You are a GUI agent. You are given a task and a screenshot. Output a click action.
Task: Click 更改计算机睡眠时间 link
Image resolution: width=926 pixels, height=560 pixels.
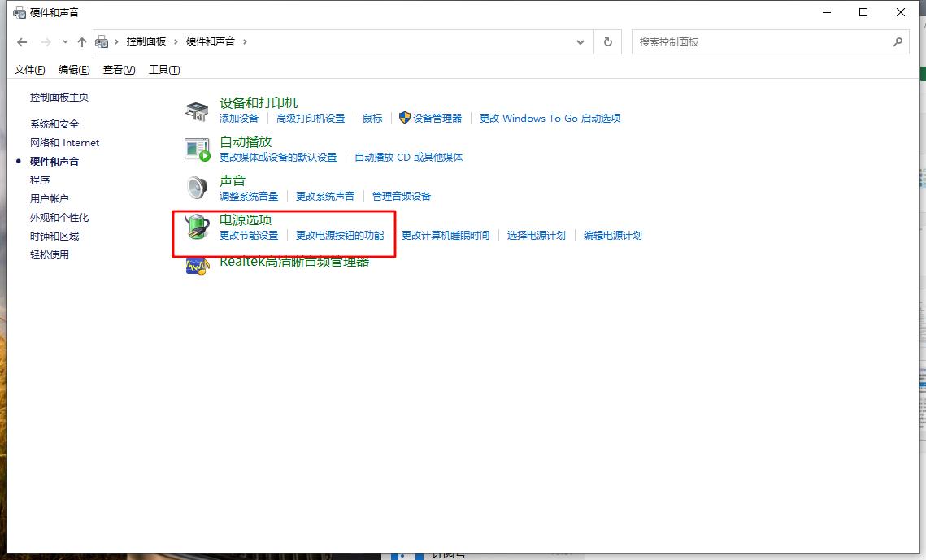pyautogui.click(x=446, y=235)
